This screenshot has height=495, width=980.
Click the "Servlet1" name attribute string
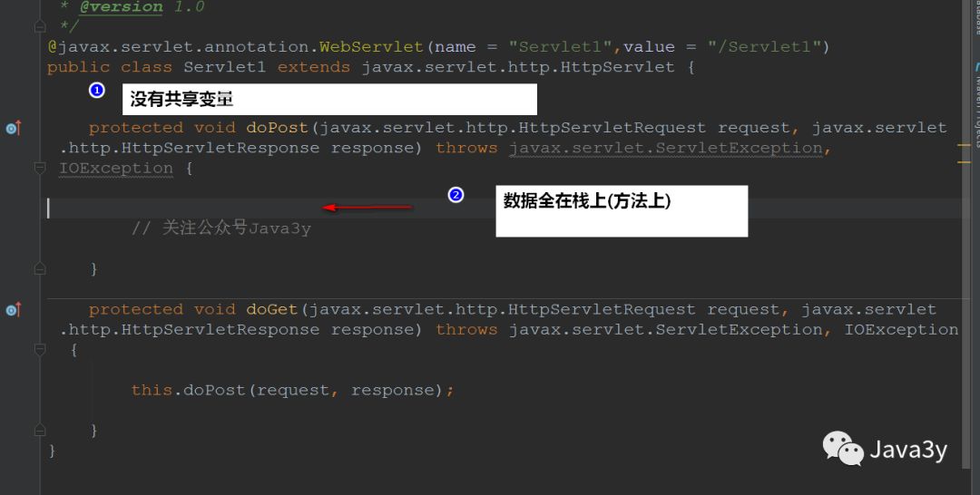[561, 47]
